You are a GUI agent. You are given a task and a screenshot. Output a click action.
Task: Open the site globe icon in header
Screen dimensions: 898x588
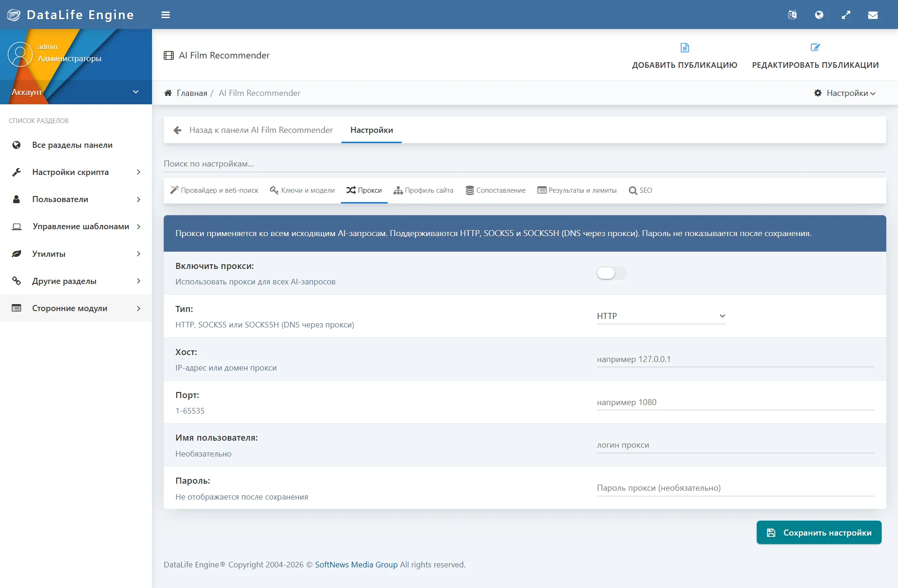tap(819, 15)
